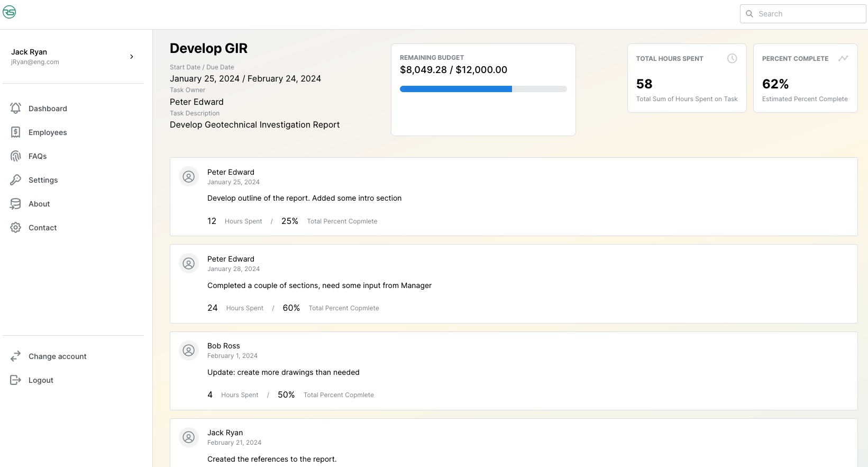
Task: Click Jack Ryan's avatar on February 21 update
Action: (x=189, y=437)
